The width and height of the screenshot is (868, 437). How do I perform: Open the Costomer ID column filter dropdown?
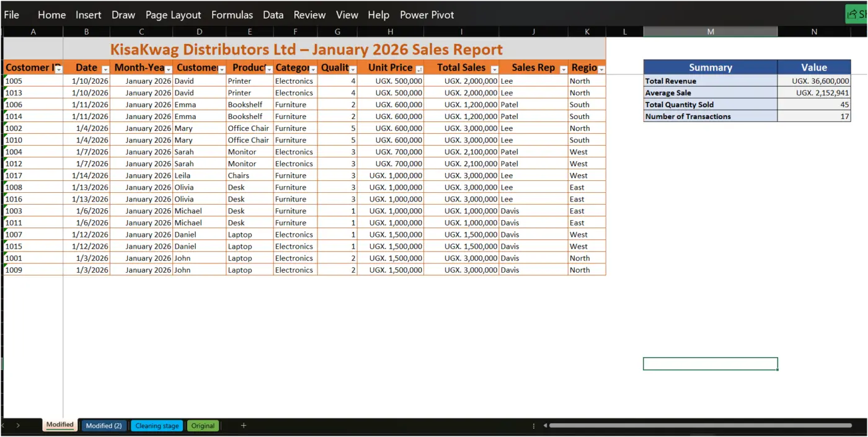[x=59, y=69]
